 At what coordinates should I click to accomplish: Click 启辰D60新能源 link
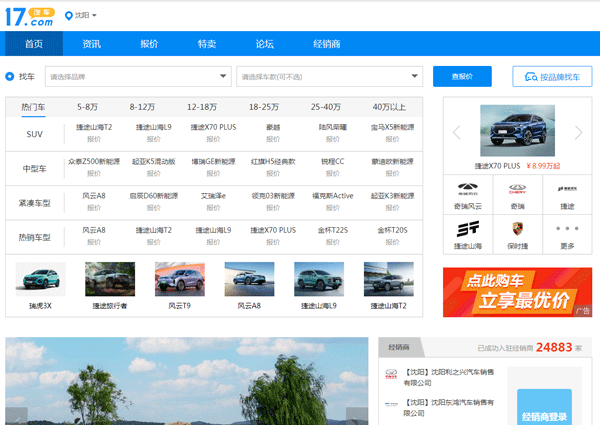(153, 196)
